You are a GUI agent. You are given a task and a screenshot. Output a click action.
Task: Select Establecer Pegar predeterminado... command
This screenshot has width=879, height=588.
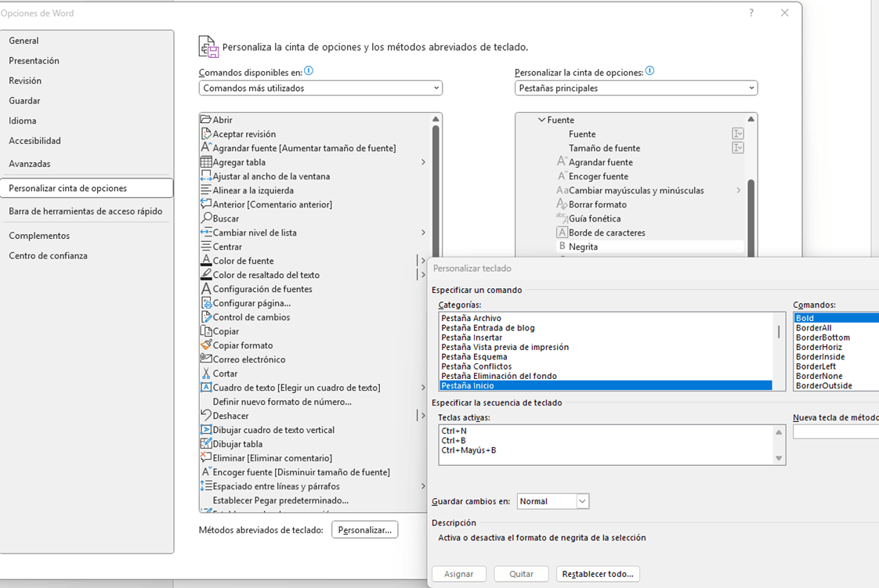tap(280, 500)
